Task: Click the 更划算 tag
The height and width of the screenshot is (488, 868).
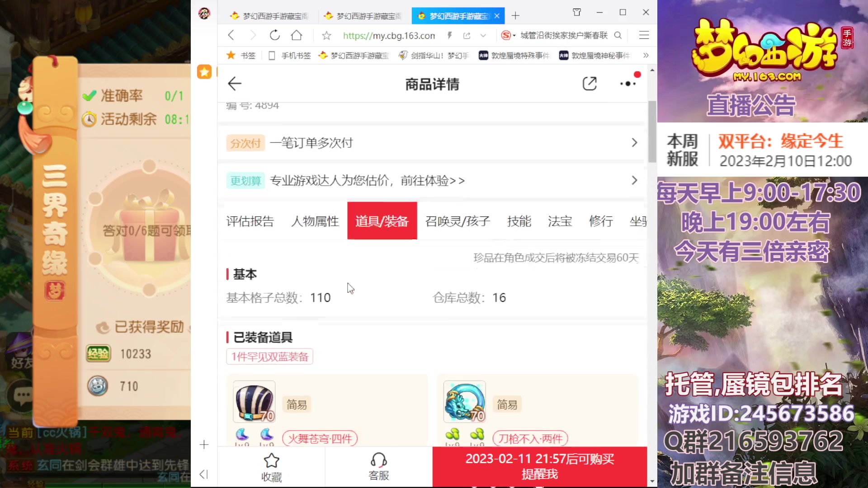Action: pos(245,181)
